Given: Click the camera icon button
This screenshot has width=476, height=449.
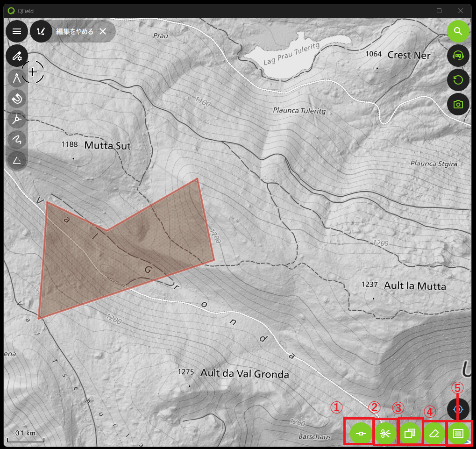Looking at the screenshot, I should (458, 104).
